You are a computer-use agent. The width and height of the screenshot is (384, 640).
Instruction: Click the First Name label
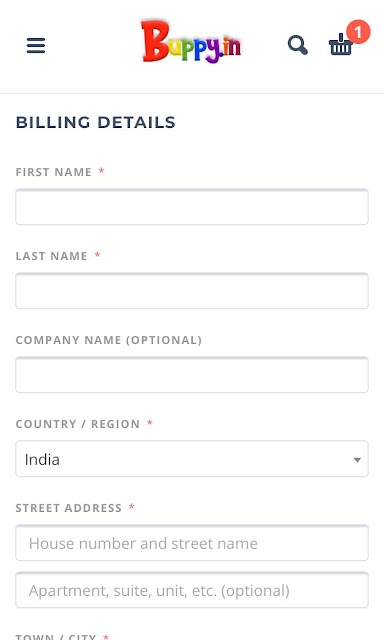(x=53, y=172)
